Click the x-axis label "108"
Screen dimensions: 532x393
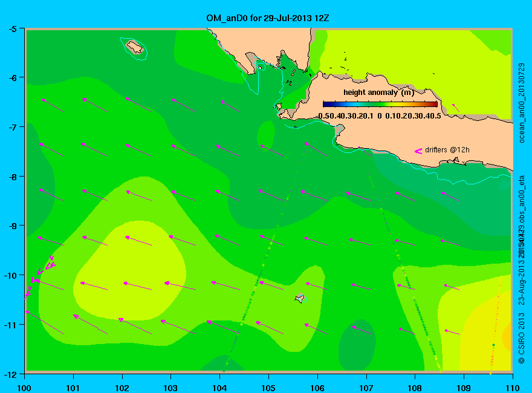tap(415, 388)
